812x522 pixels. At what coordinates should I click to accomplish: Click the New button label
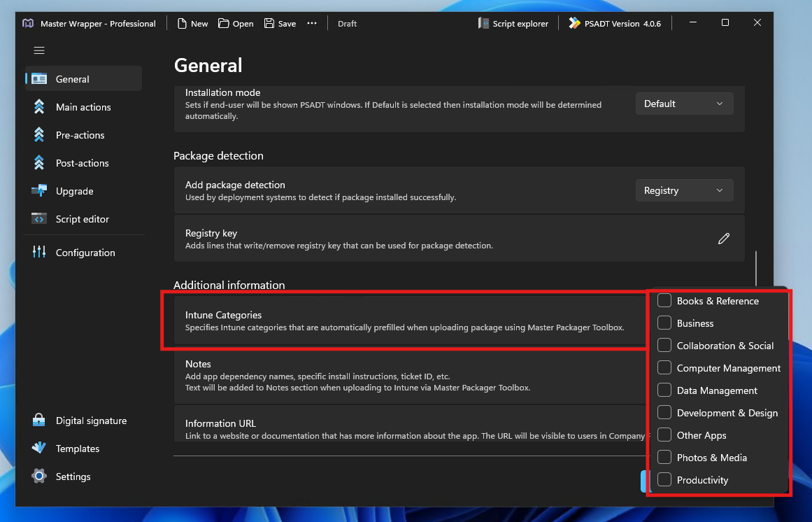point(199,24)
